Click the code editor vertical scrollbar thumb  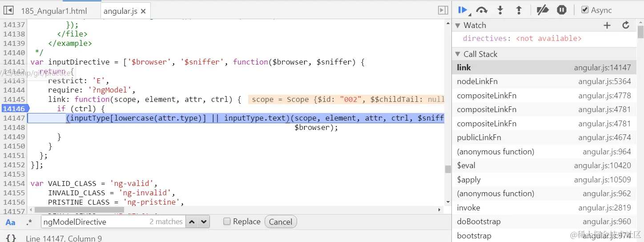click(x=448, y=169)
